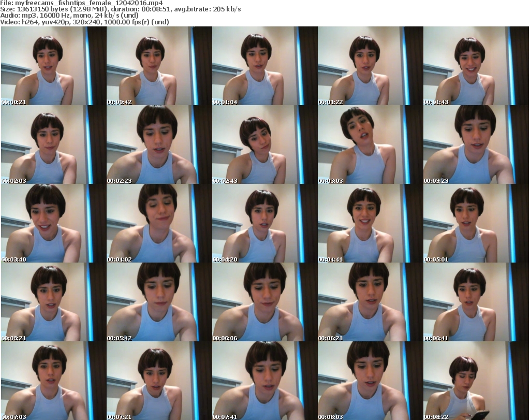This screenshot has height=420, width=530.
Task: Select the frame at 00:03:40
Action: (53, 224)
